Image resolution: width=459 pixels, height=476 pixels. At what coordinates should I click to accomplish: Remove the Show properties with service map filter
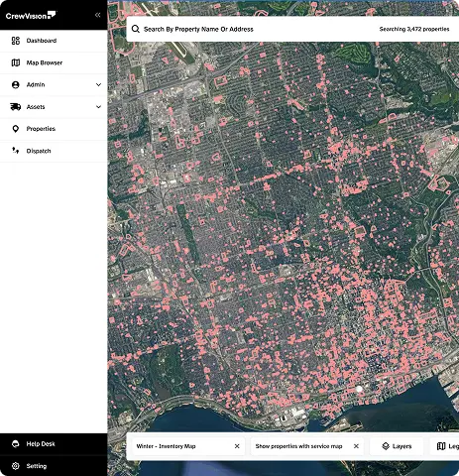click(356, 446)
